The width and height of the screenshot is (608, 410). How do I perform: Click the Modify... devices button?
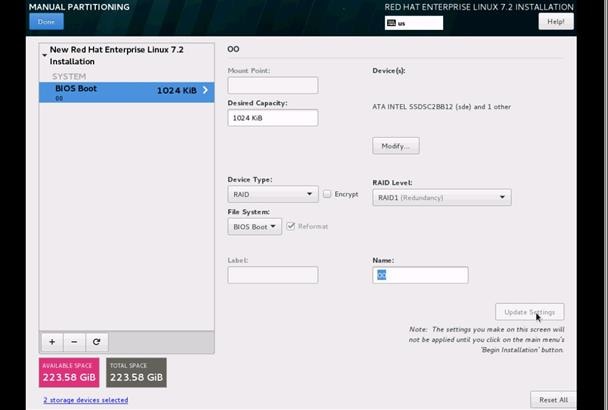(x=396, y=146)
